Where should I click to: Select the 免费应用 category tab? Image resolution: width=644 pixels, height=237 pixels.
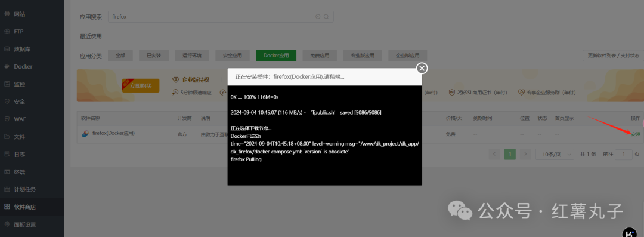(320, 56)
